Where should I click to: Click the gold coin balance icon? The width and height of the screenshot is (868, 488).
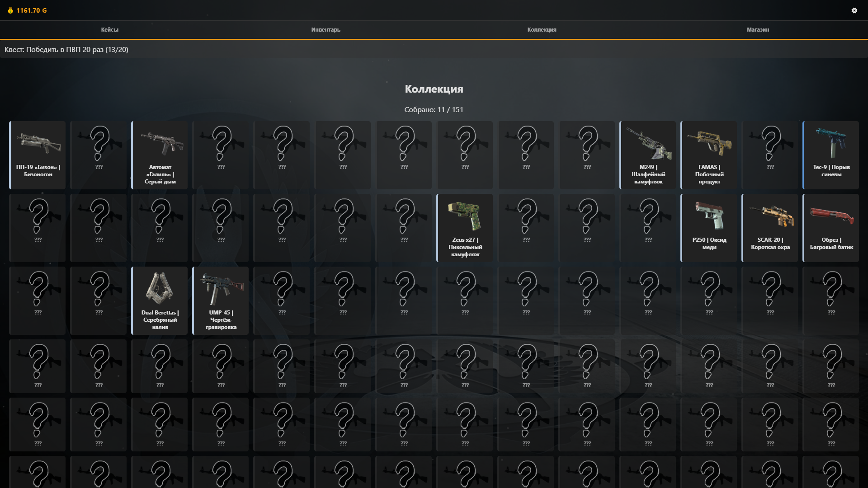click(x=10, y=10)
